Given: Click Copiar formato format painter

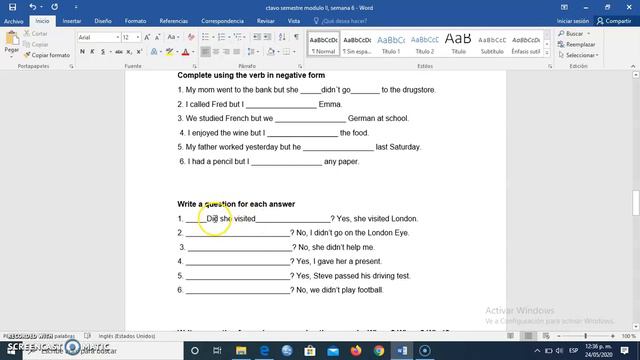Looking at the screenshot, I should 47,55.
